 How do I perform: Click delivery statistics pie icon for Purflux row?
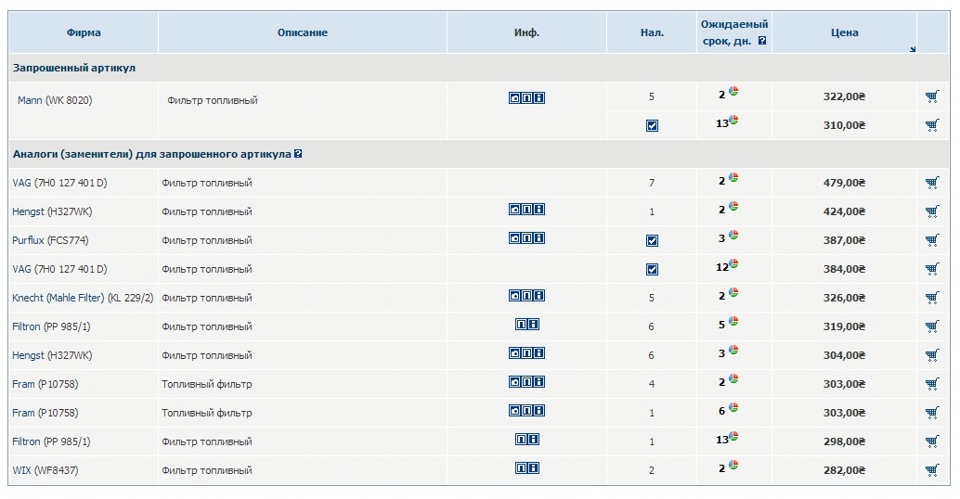[x=733, y=236]
